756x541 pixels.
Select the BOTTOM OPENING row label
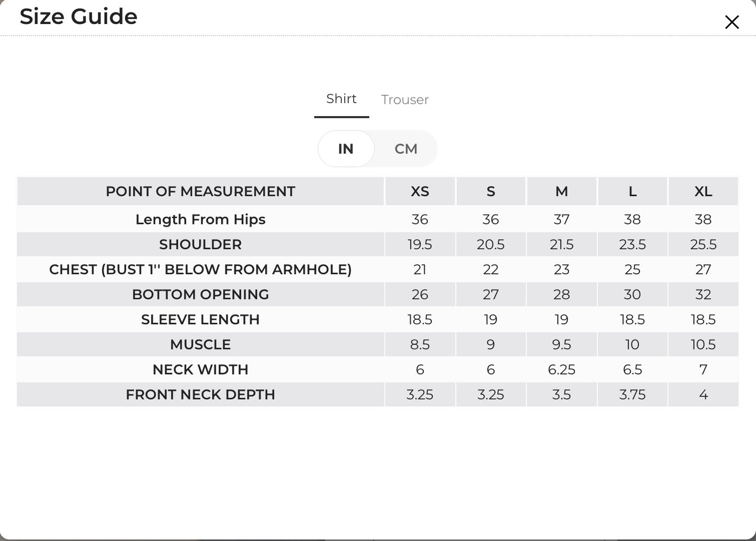(x=200, y=295)
